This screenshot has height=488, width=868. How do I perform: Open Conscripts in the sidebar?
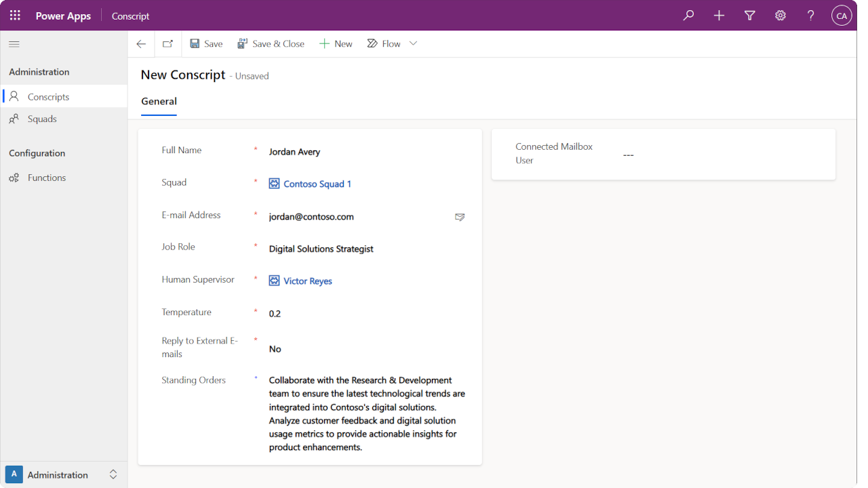pyautogui.click(x=64, y=97)
